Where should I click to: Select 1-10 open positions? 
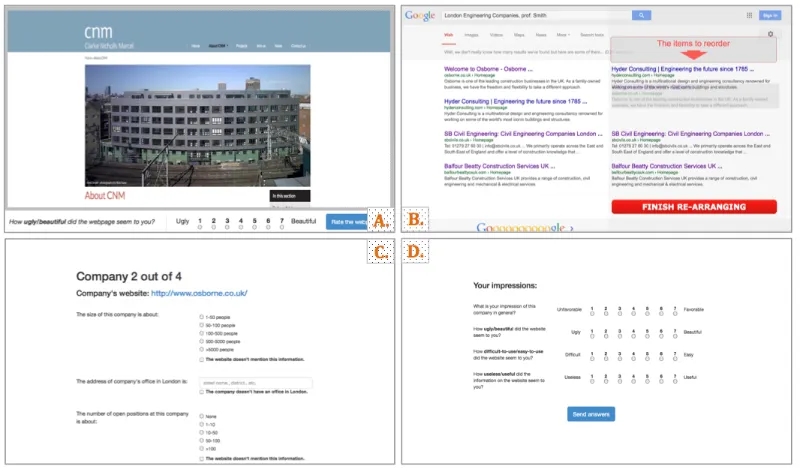(202, 425)
